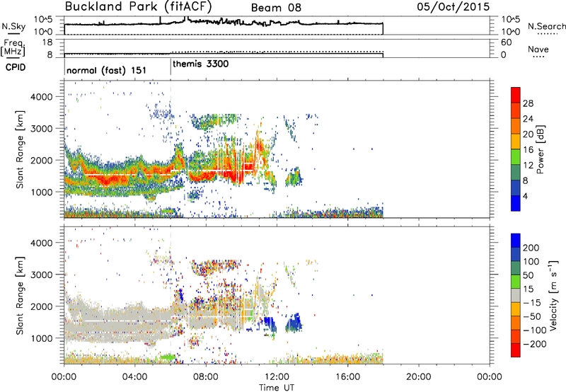Screen dimensions: 566x392
Task: Click the '12:00' time axis tick label
Action: tap(277, 377)
